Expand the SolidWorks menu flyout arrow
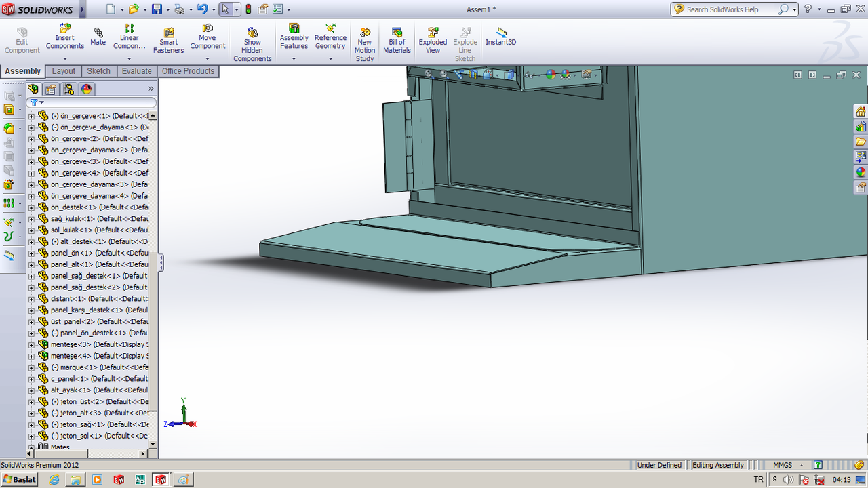868x488 pixels. click(82, 9)
